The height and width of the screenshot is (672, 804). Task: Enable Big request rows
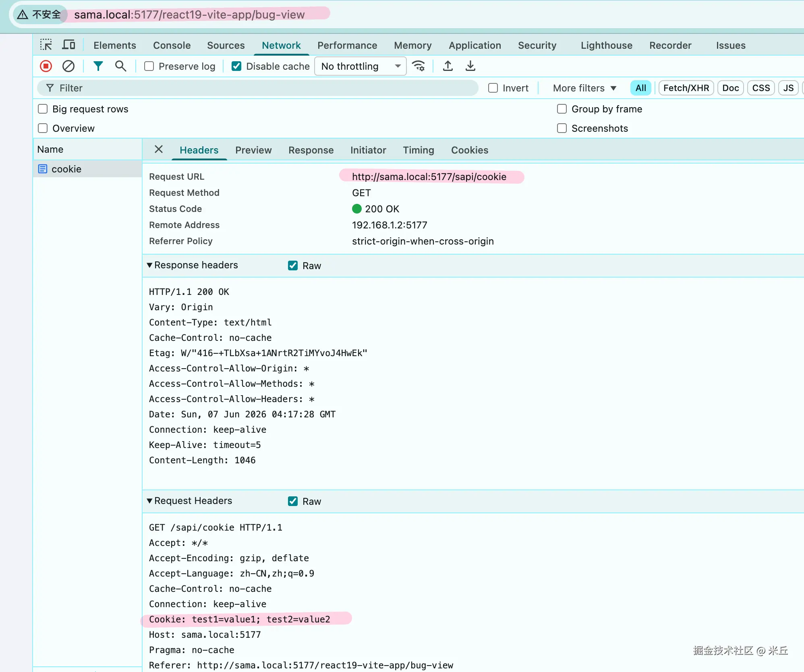(43, 109)
